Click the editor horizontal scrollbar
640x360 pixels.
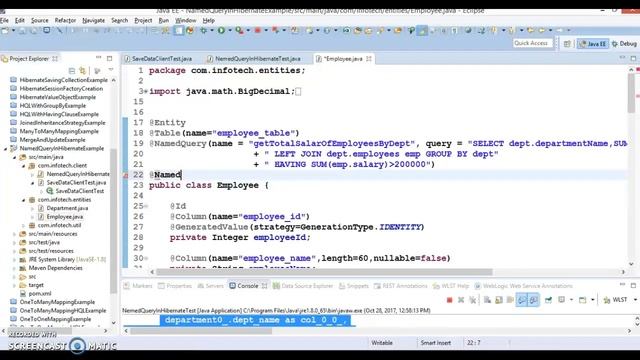[324, 272]
